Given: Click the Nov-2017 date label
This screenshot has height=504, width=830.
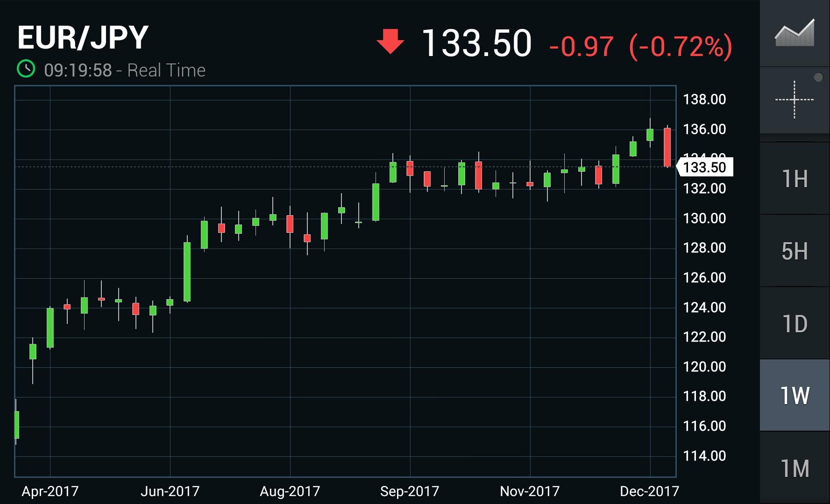Looking at the screenshot, I should pos(530,491).
